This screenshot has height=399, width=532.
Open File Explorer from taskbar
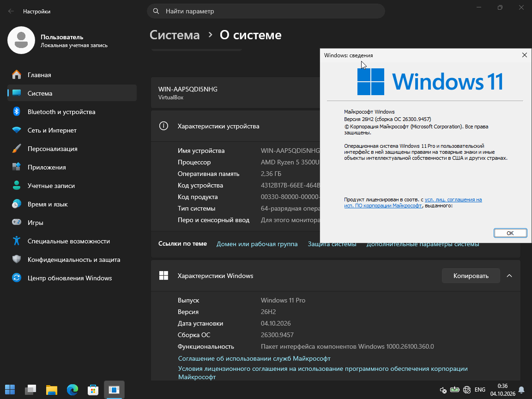click(x=52, y=389)
